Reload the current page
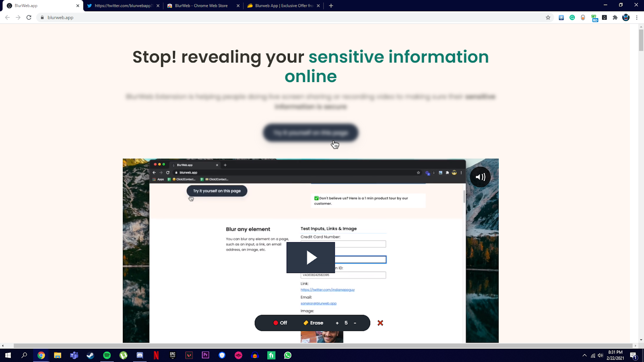The height and width of the screenshot is (362, 644). click(x=29, y=17)
